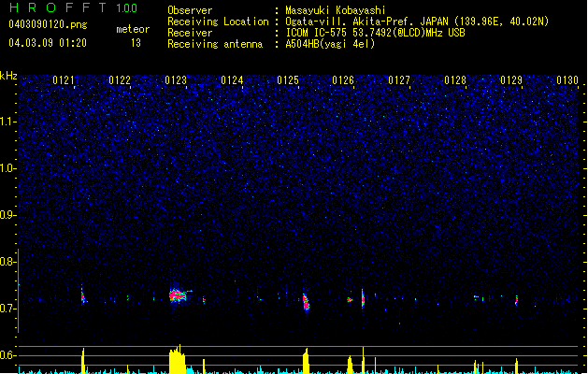Click the 0121 time marker
Viewport: 588px width, 374px height.
pyautogui.click(x=64, y=80)
